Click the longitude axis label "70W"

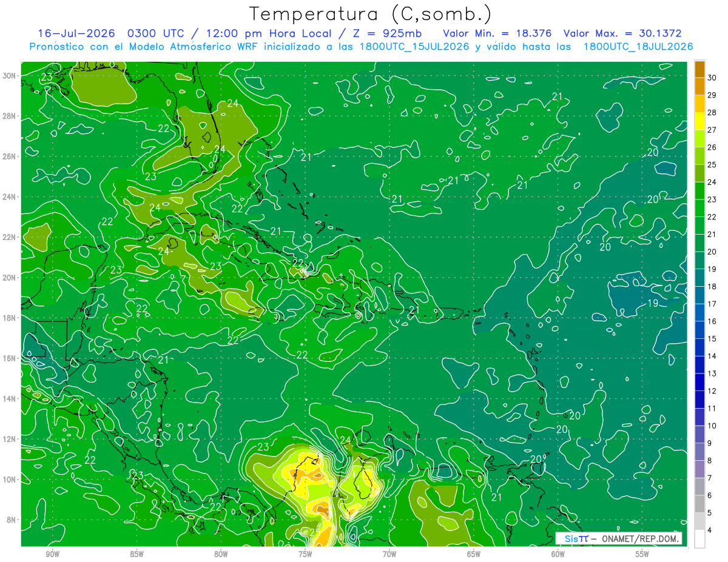pos(389,554)
